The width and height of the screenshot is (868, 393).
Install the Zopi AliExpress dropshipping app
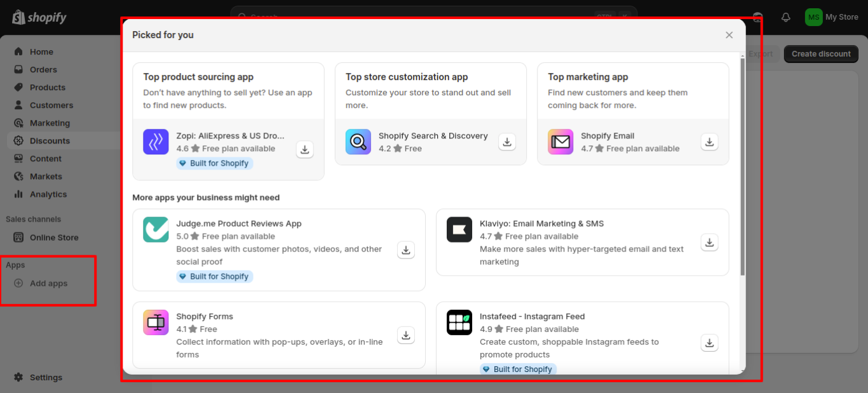click(x=304, y=149)
